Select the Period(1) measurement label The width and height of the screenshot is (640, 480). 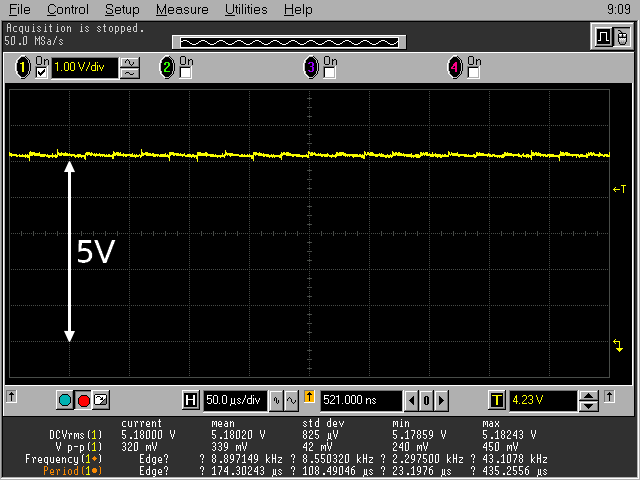coord(72,471)
